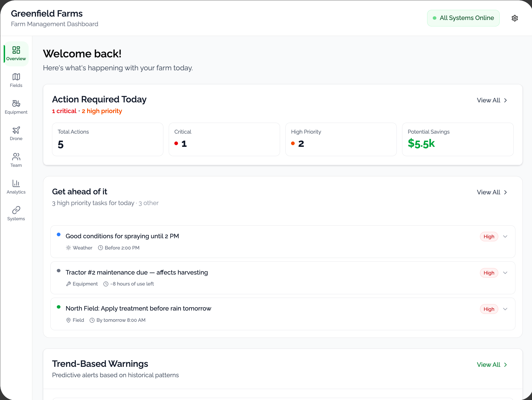Open the Drone section icon
The width and height of the screenshot is (532, 400).
16,130
